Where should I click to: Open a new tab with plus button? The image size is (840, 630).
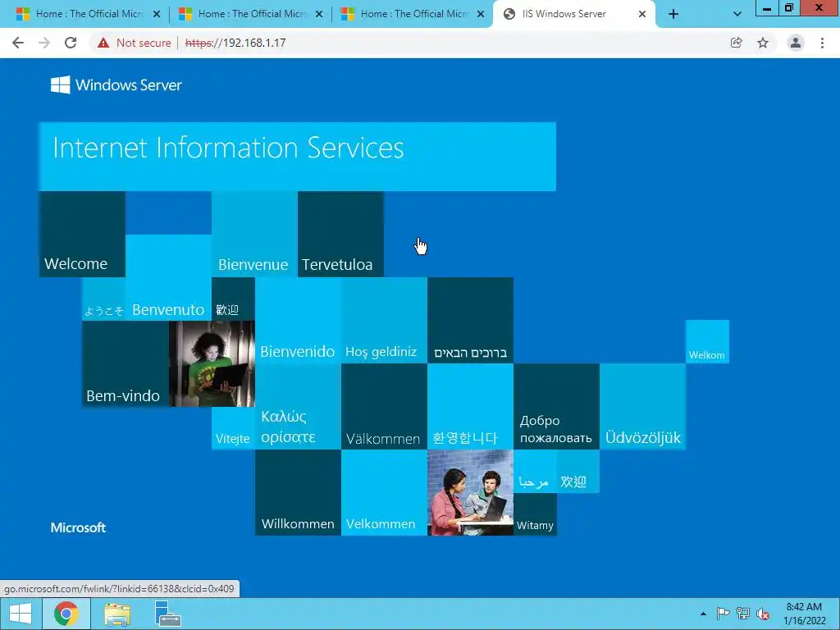[673, 15]
